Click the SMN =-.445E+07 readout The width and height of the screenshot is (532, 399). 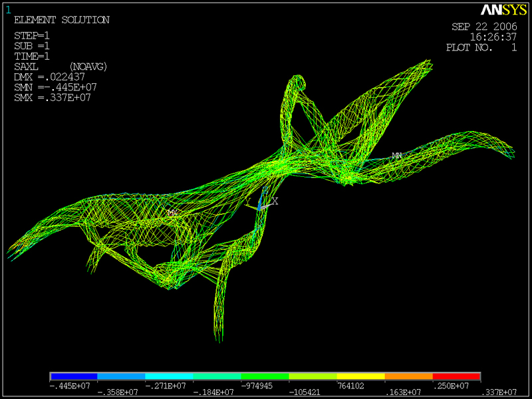[55, 87]
